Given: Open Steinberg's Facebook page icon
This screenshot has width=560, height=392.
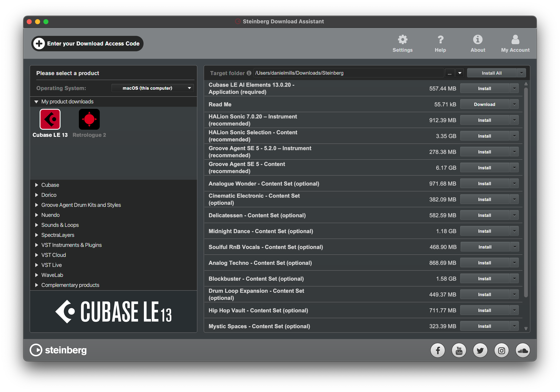Looking at the screenshot, I should point(438,351).
